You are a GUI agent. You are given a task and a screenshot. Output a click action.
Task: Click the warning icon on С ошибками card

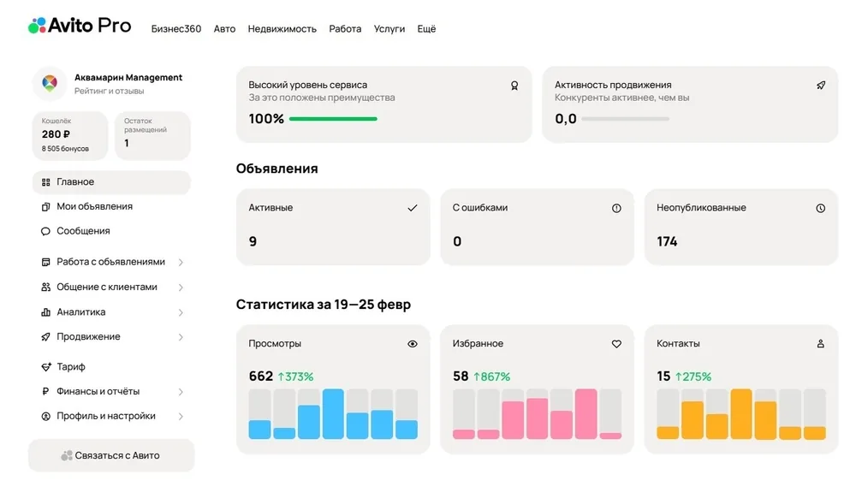coord(616,208)
